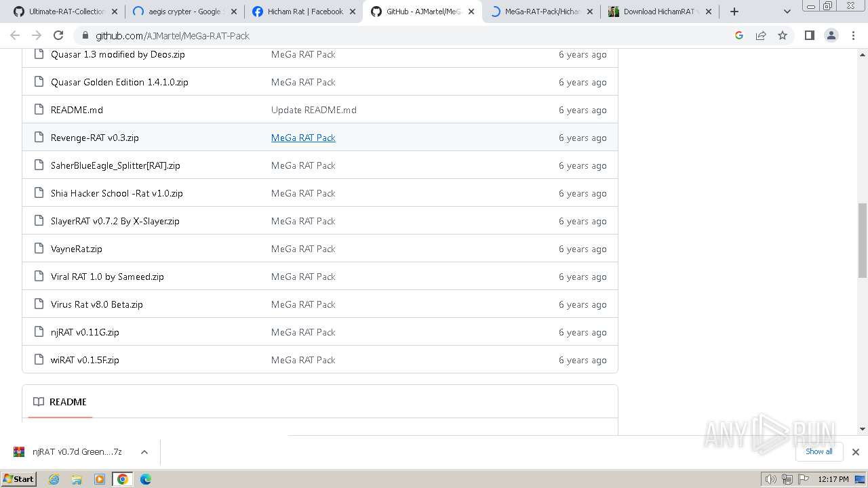Click file icon next to README.md
Viewport: 868px width, 488px height.
coord(39,110)
